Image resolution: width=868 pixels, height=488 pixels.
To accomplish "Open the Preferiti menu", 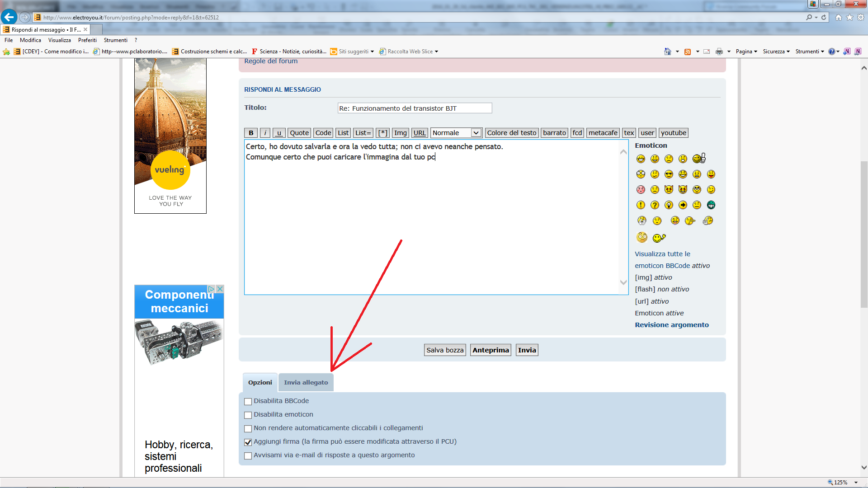I will pyautogui.click(x=87, y=40).
